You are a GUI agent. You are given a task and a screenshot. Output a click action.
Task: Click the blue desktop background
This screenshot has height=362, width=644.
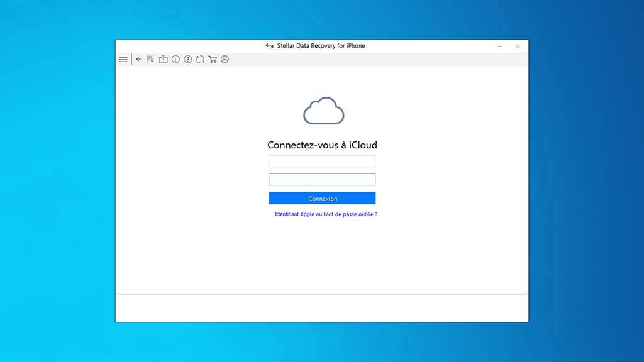click(x=58, y=189)
